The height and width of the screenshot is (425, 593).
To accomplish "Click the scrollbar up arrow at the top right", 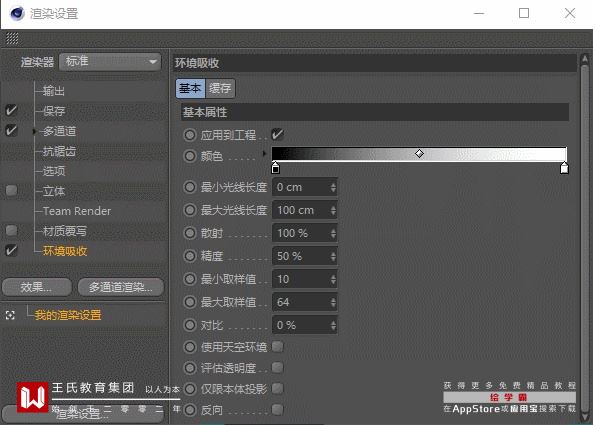I will coord(585,59).
